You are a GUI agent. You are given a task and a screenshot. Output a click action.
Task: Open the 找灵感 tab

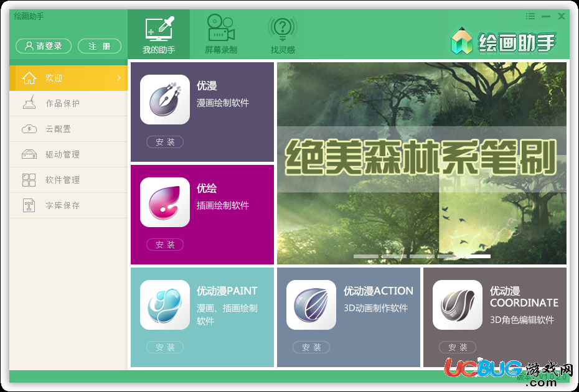pyautogui.click(x=283, y=34)
